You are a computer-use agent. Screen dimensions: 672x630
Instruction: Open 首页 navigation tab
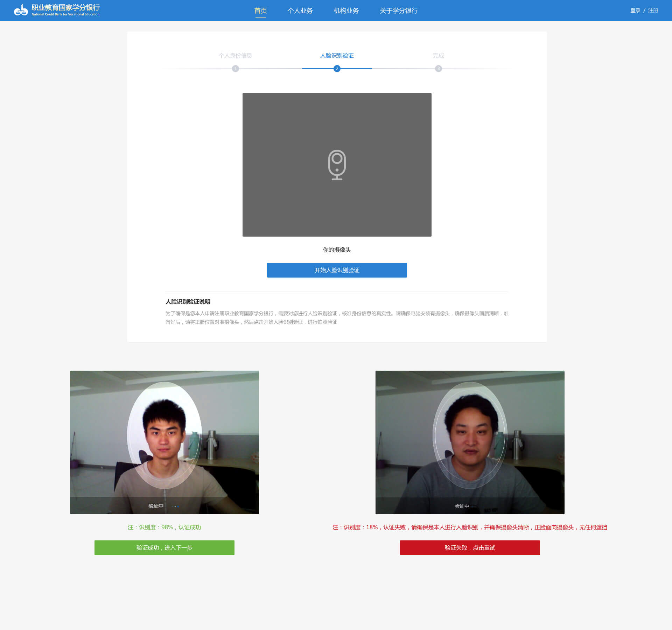[x=260, y=10]
